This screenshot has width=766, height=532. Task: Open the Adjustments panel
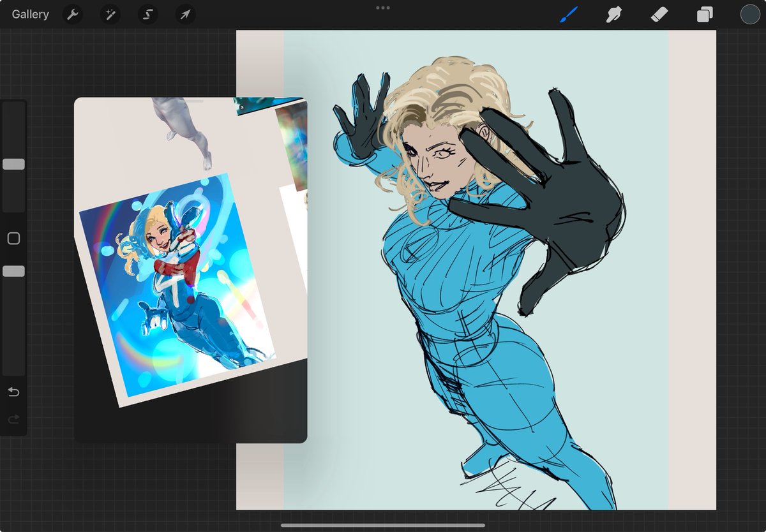[109, 14]
